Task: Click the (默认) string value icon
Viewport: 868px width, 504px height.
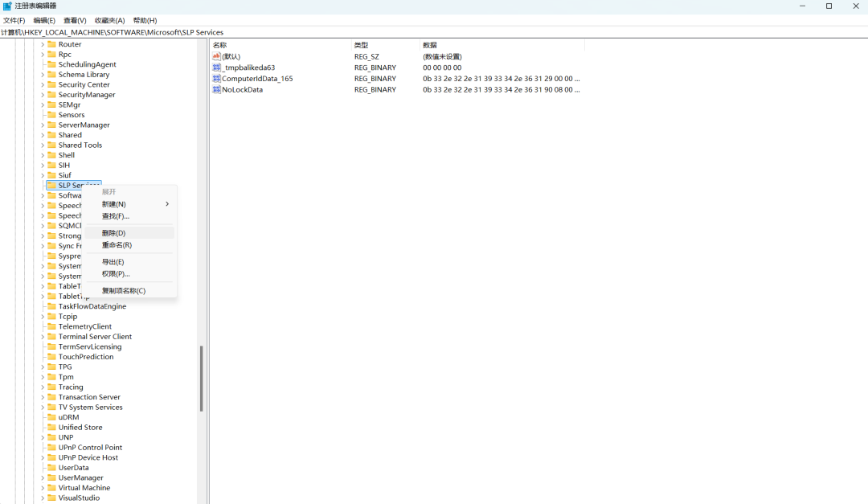Action: coord(216,56)
